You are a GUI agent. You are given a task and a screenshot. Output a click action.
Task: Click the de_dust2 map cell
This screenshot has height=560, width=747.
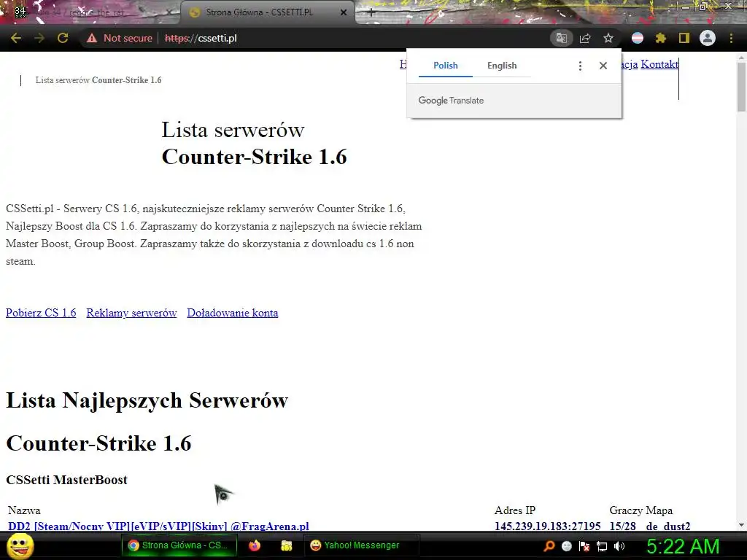pos(668,526)
